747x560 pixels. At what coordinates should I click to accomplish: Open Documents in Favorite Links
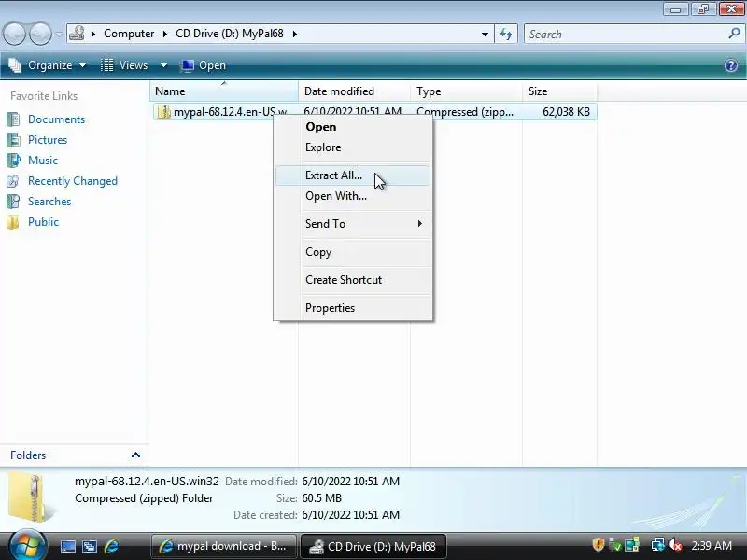coord(56,119)
